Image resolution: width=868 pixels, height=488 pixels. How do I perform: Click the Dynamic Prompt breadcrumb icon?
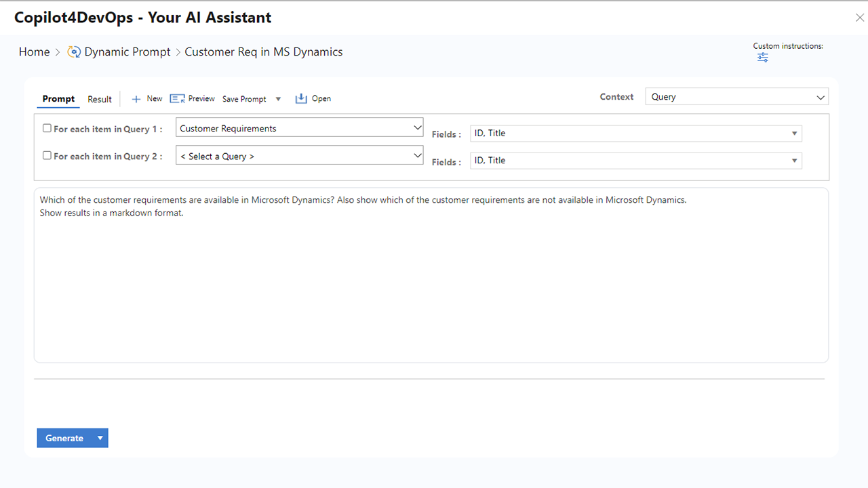point(74,52)
